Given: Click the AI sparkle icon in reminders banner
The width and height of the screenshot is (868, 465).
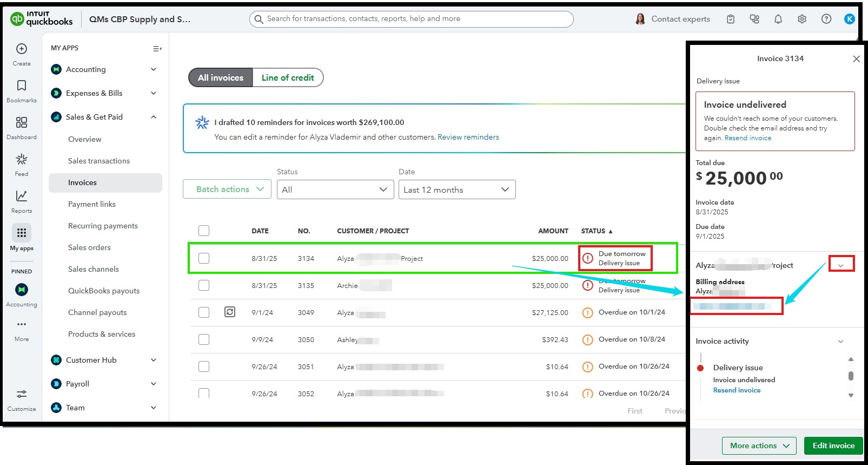Looking at the screenshot, I should click(202, 122).
